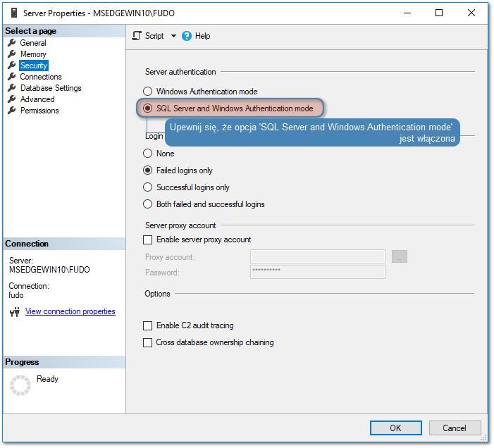Click View connection properties link

coord(70,311)
